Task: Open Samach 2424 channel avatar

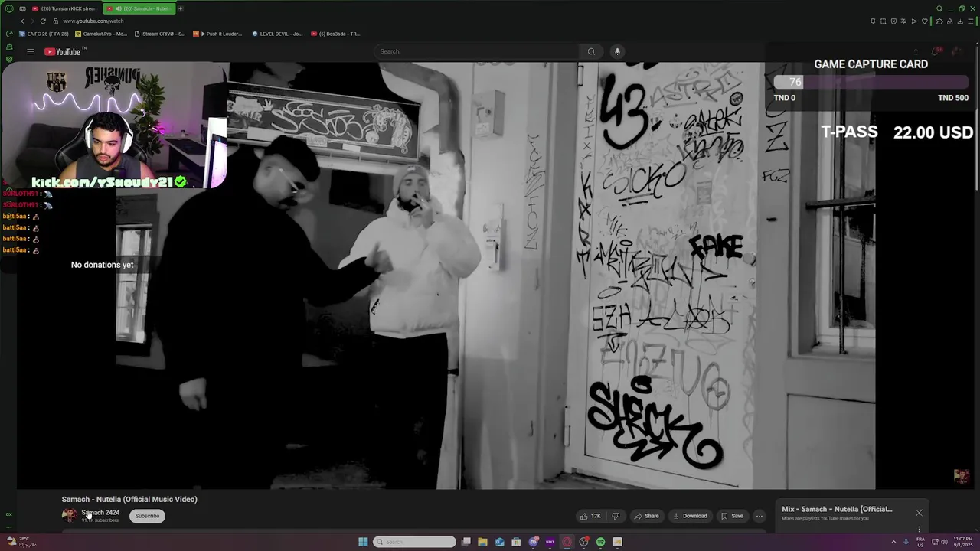Action: tap(69, 516)
